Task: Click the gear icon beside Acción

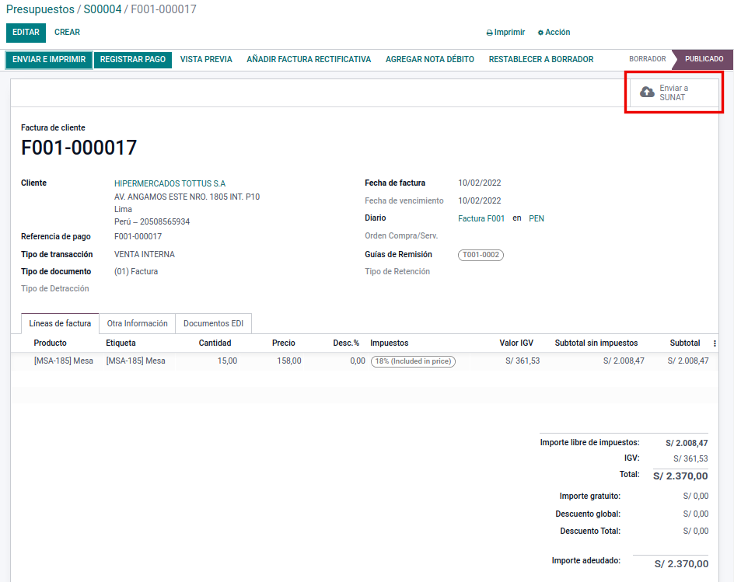Action: coord(541,33)
